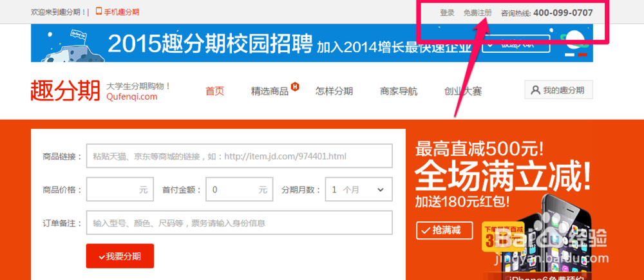The image size is (644, 280).
Task: Focus the 订单备注 input field
Action: point(239,223)
